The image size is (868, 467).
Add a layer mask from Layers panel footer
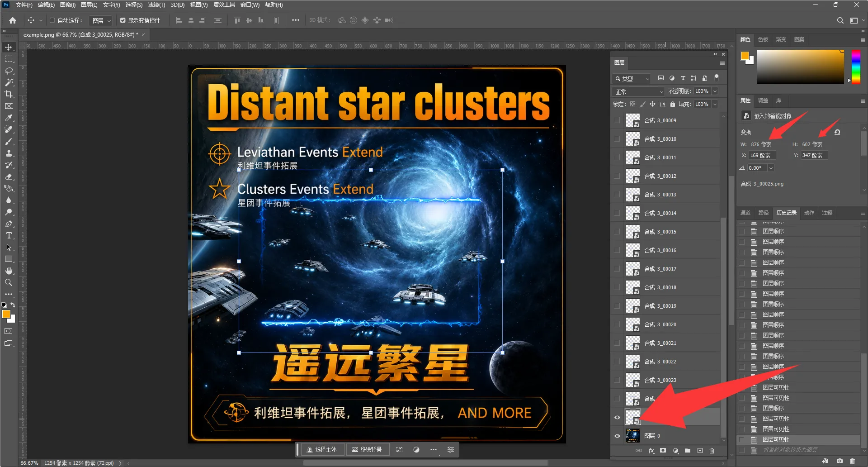pos(663,450)
